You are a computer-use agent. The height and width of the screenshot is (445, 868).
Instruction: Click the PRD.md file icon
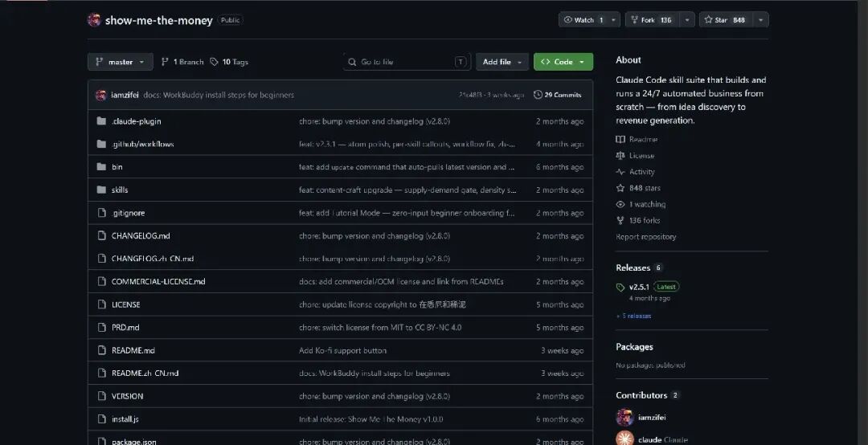coord(101,328)
